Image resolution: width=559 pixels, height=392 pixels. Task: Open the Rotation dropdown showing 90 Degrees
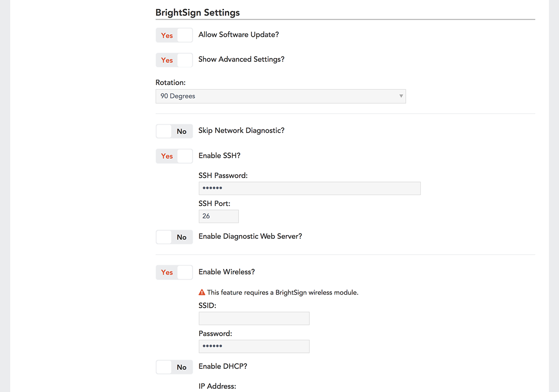(x=280, y=96)
